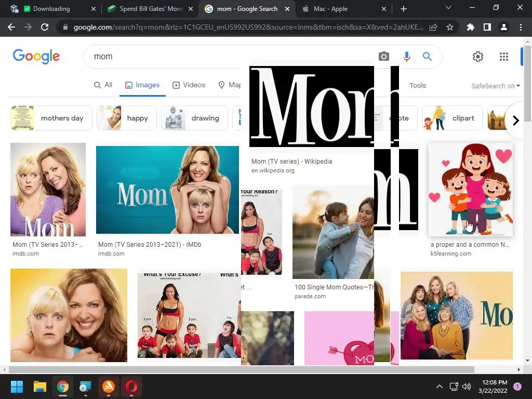
Task: Open the network status tray icon
Action: [x=454, y=387]
